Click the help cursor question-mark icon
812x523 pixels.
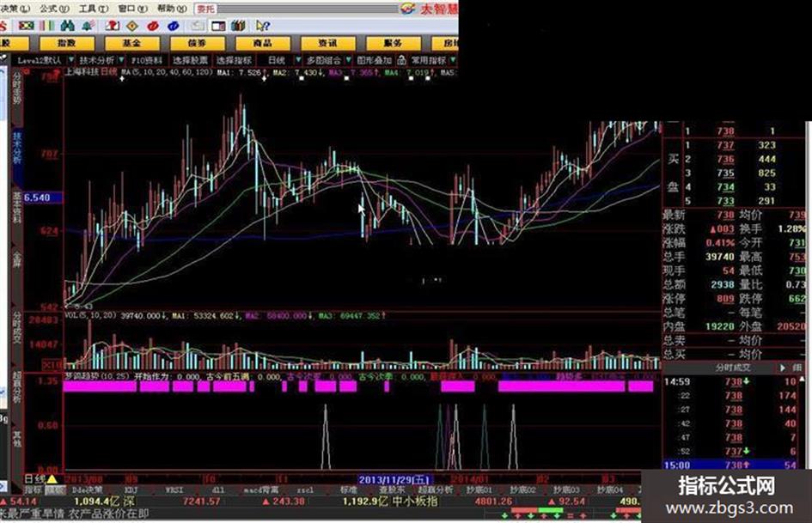point(263,26)
